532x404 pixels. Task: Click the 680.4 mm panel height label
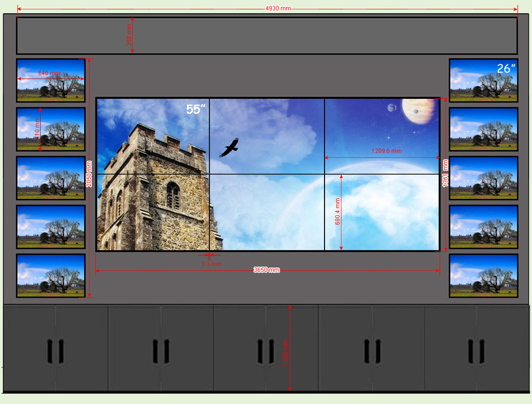(x=338, y=212)
